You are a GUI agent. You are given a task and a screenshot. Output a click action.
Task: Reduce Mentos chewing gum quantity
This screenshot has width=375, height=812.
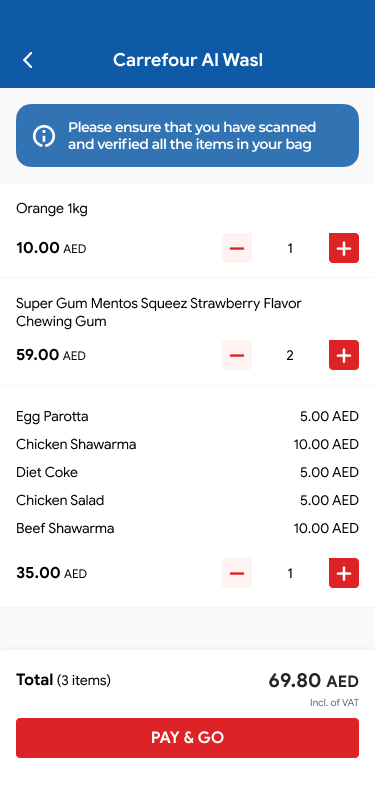[237, 355]
